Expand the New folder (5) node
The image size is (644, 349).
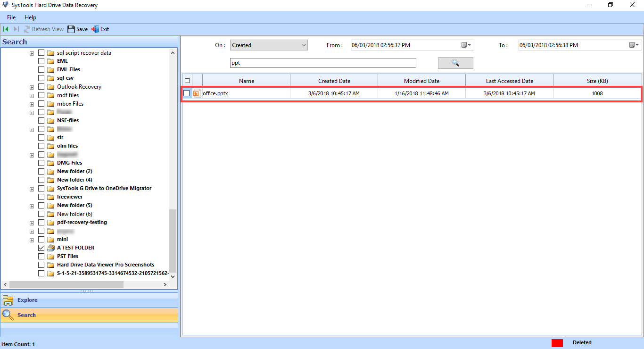32,206
